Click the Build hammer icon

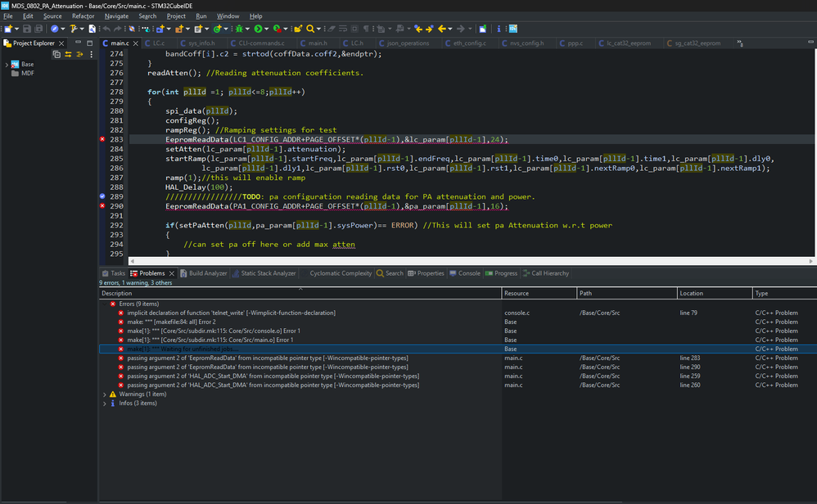[x=74, y=29]
